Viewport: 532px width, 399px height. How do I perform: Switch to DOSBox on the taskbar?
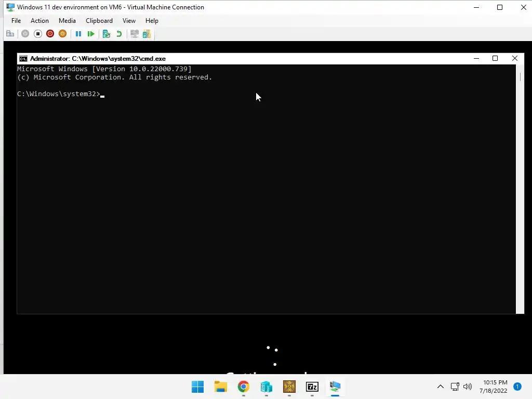[289, 387]
